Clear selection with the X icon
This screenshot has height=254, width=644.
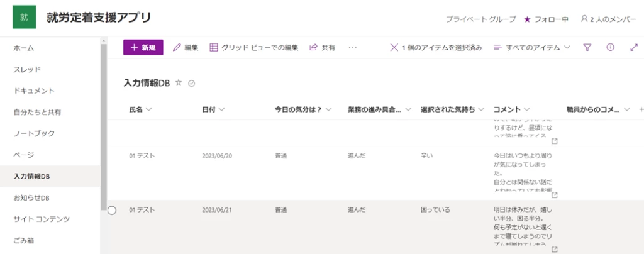(394, 48)
